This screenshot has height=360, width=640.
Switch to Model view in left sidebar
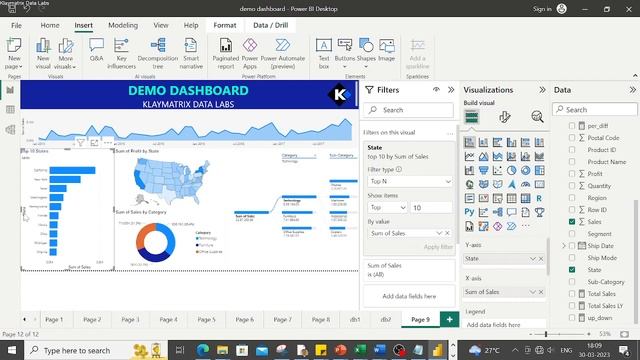click(x=10, y=130)
